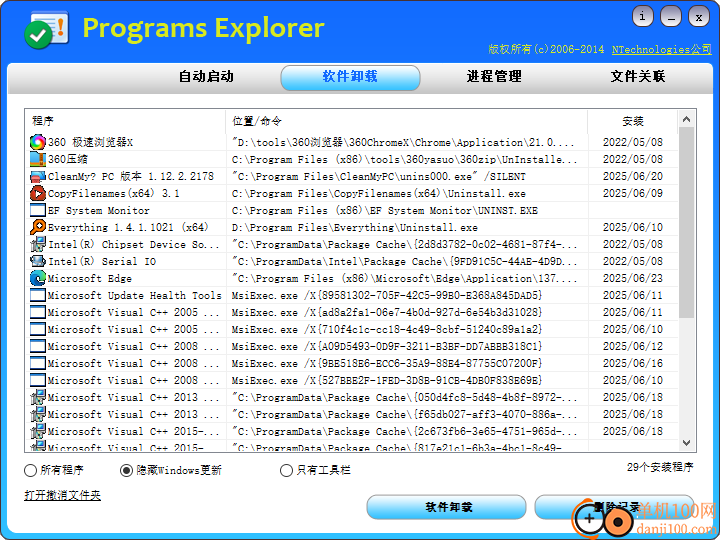Click the 删除记录 button
The height and width of the screenshot is (540, 720).
(x=614, y=507)
